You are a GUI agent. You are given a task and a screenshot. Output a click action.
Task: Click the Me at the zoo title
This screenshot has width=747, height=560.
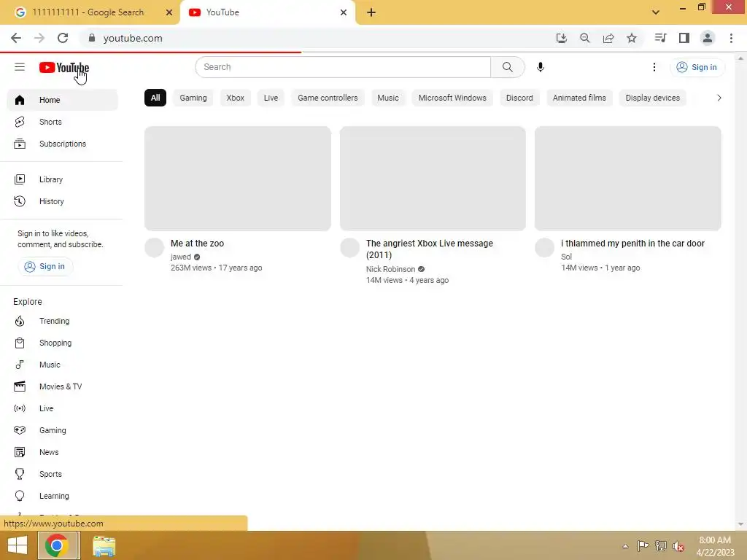point(197,244)
